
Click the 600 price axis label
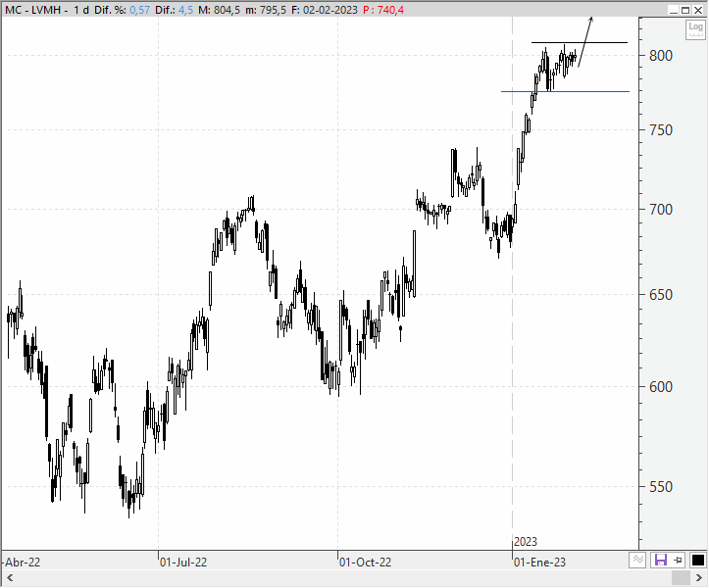661,387
